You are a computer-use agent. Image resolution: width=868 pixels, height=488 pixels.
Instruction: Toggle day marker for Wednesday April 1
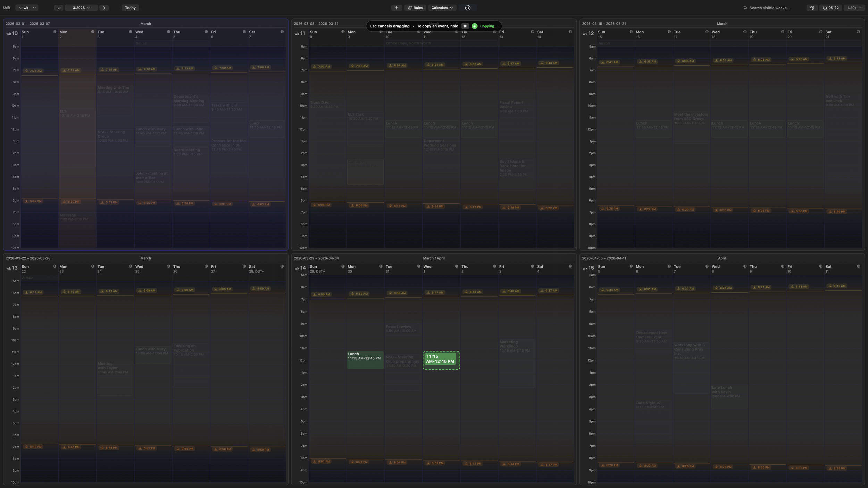457,266
